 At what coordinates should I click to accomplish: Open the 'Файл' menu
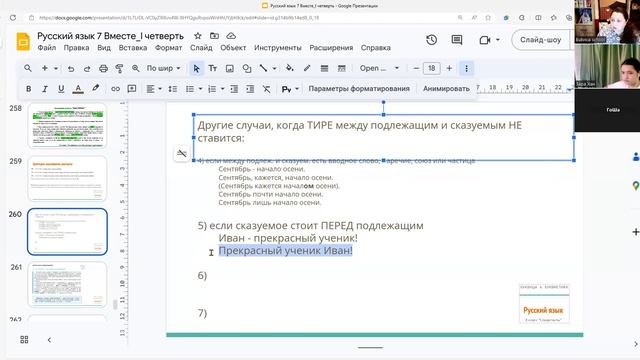pos(47,48)
